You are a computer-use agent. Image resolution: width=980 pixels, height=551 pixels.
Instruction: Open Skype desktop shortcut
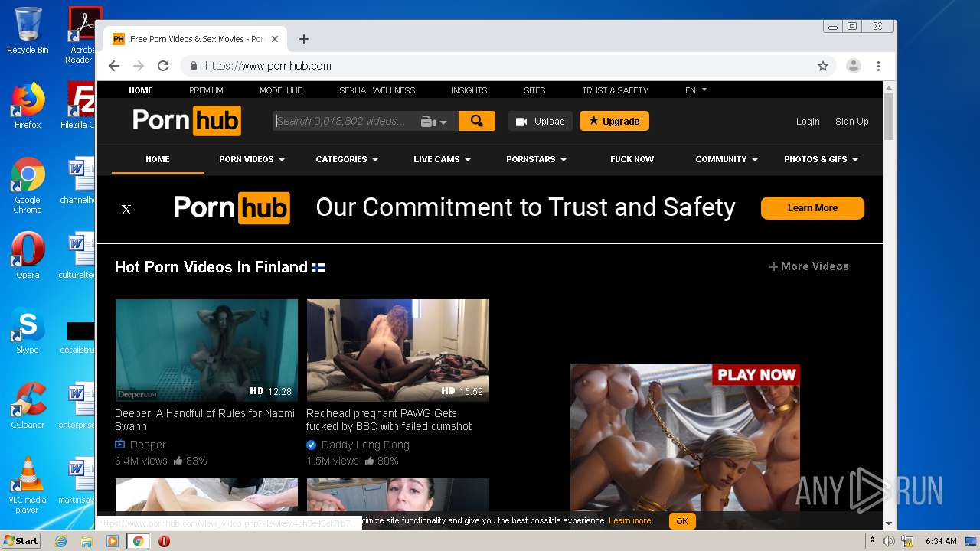click(x=28, y=330)
